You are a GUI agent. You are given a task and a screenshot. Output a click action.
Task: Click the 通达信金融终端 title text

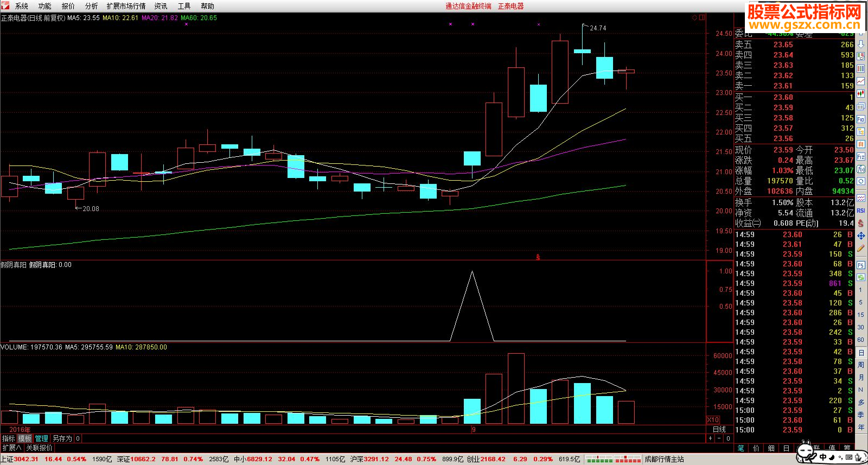[x=468, y=6]
